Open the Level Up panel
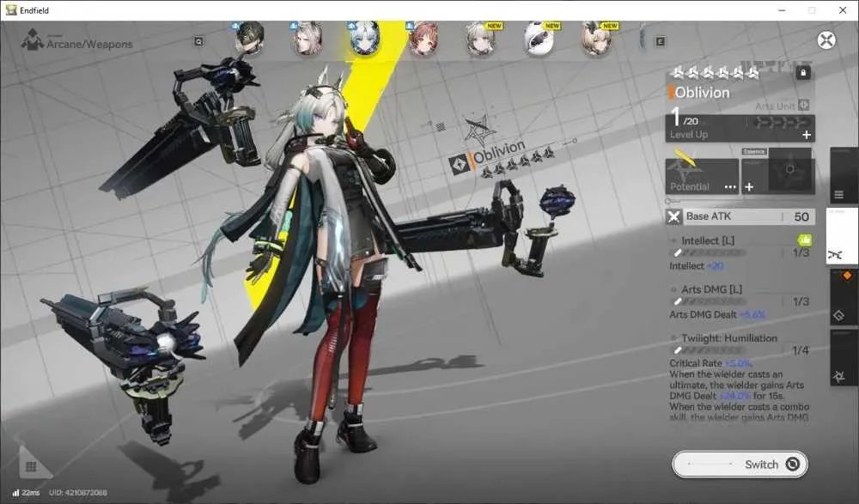The width and height of the screenshot is (859, 504). [740, 128]
